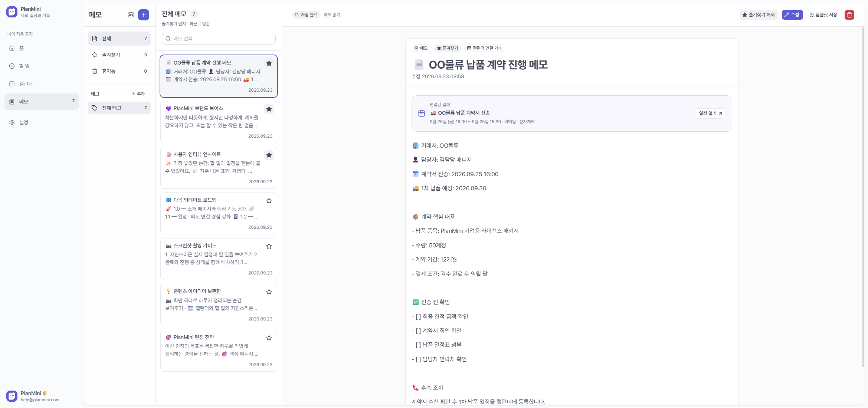Click the 메모 검색 search field

pyautogui.click(x=219, y=39)
